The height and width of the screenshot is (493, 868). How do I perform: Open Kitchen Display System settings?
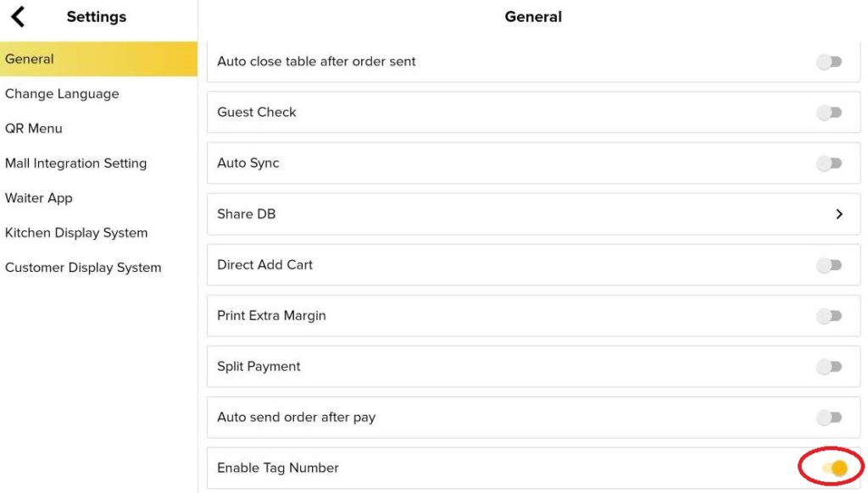76,232
